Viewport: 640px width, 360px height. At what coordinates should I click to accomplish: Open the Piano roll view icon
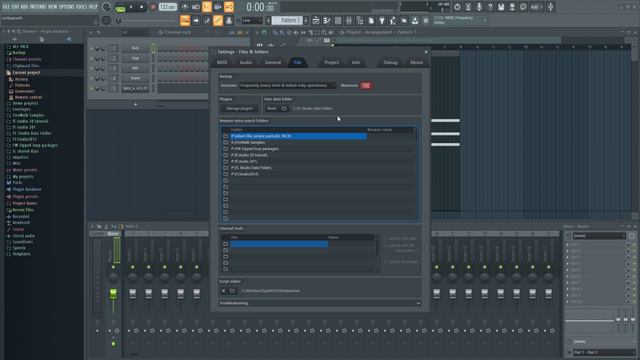[x=327, y=20]
